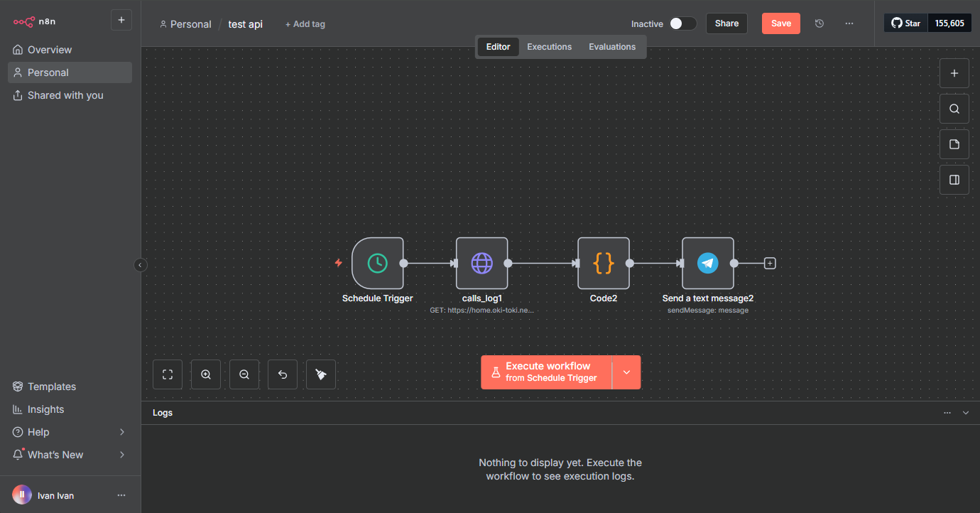This screenshot has width=980, height=513.
Task: Zoom in on the workflow canvas
Action: point(206,374)
